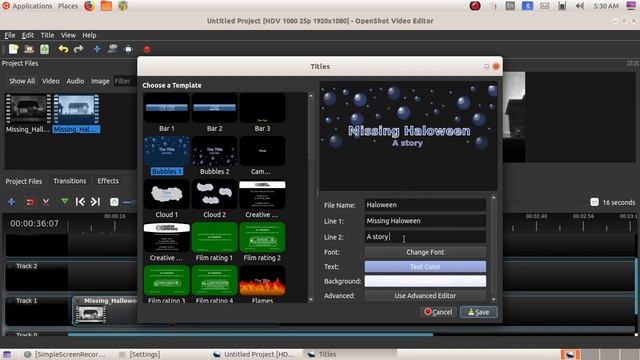Filter project files by Audio
This screenshot has width=640, height=360.
tap(76, 81)
